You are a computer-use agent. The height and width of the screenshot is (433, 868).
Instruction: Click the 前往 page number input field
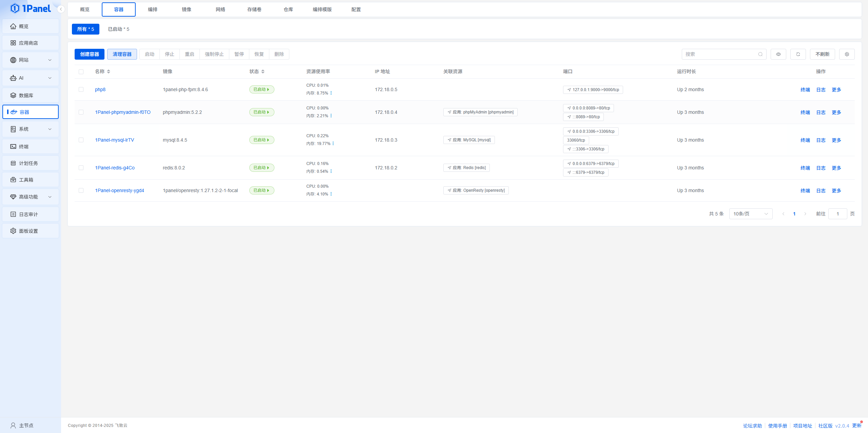click(x=837, y=214)
